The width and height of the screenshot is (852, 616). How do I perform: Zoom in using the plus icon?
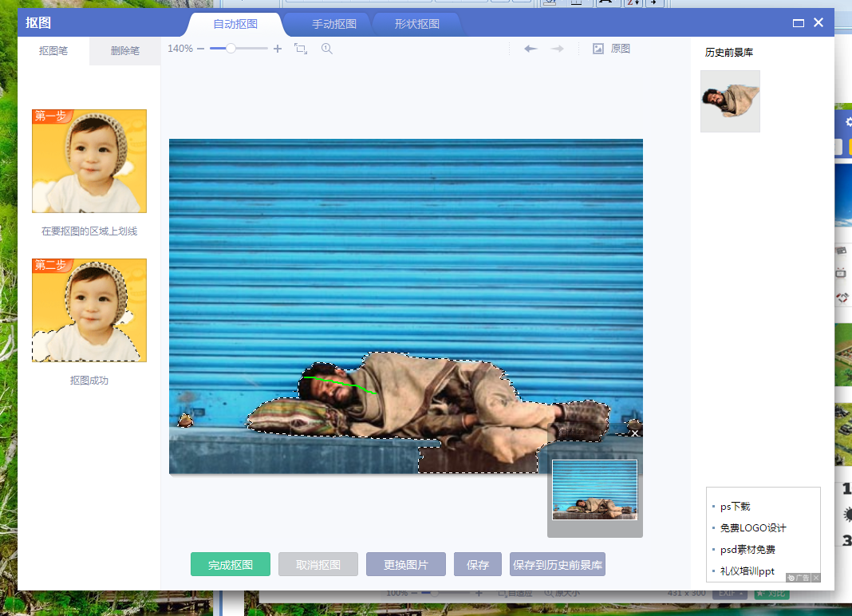pos(277,49)
